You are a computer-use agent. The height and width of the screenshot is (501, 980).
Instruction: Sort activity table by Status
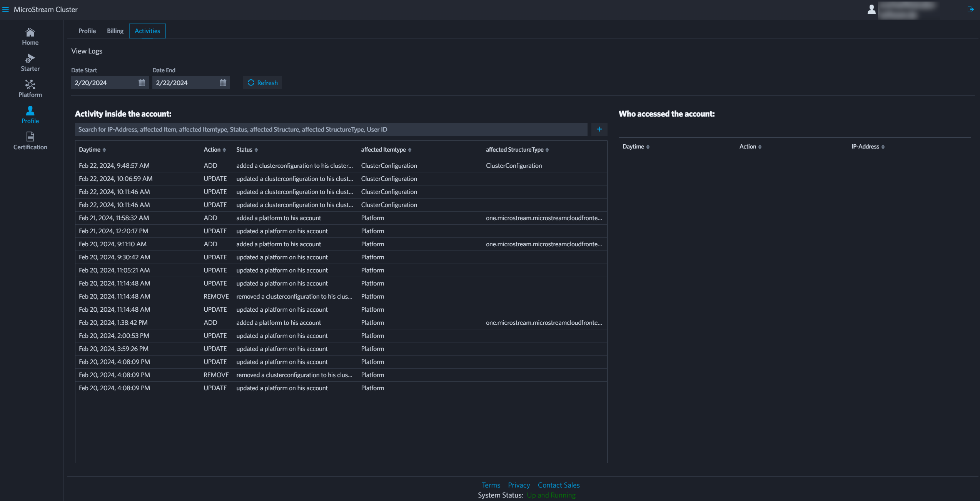tap(247, 150)
